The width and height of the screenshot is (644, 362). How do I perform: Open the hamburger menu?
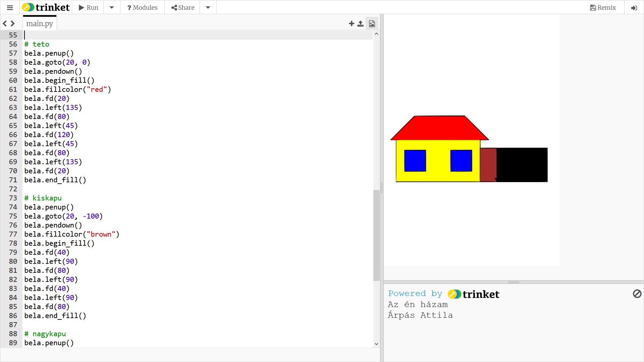coord(10,7)
